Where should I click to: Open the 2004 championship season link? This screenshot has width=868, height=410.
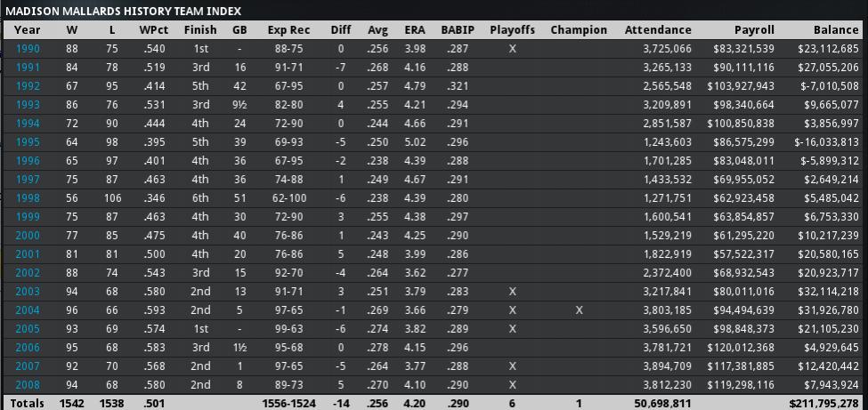[x=28, y=310]
